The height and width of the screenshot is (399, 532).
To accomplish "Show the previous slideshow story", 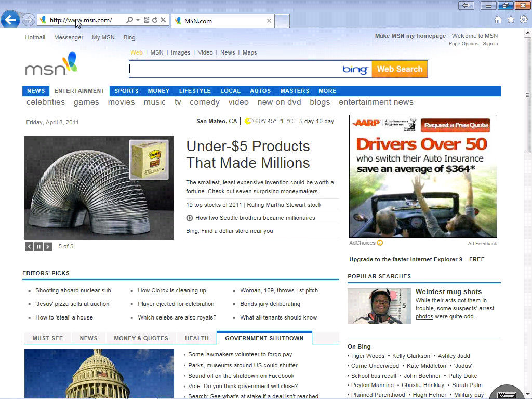I will (29, 247).
